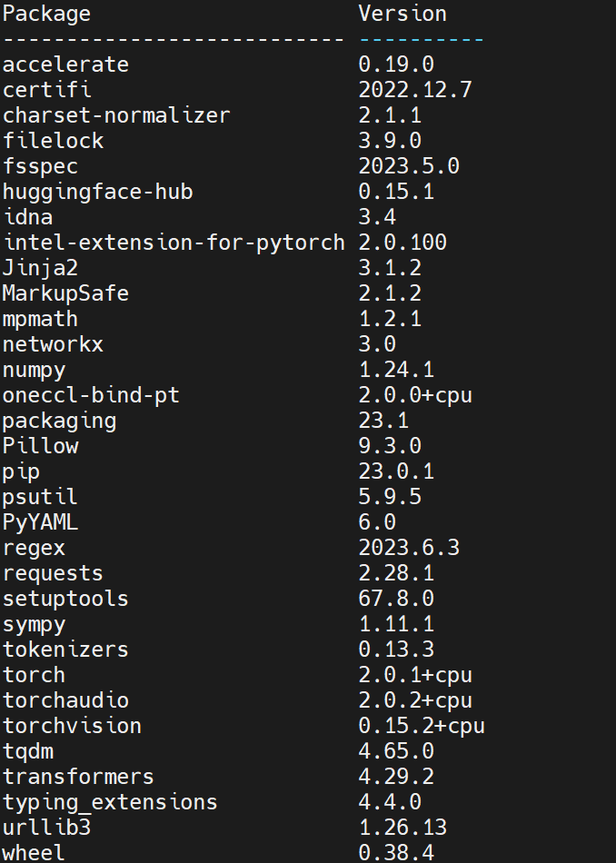Screen dimensions: 616x863
Task: Select packaging version 23.1
Action: (x=383, y=421)
